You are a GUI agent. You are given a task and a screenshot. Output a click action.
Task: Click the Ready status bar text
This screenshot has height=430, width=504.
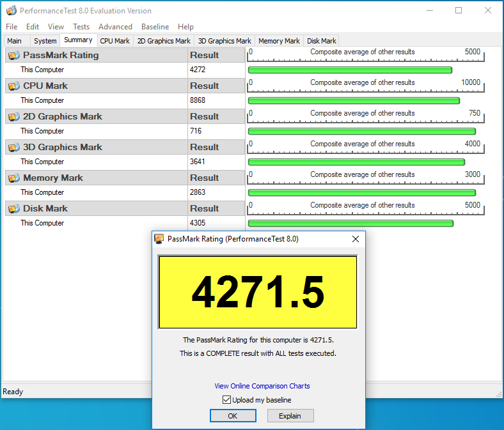tap(13, 392)
